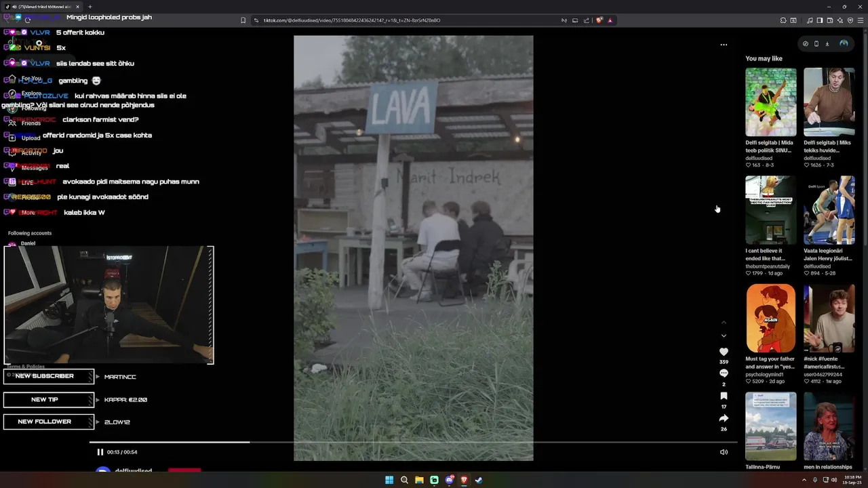Open 'men in relationships' video thumbnail
Screen dimensions: 868x488
[x=829, y=426]
